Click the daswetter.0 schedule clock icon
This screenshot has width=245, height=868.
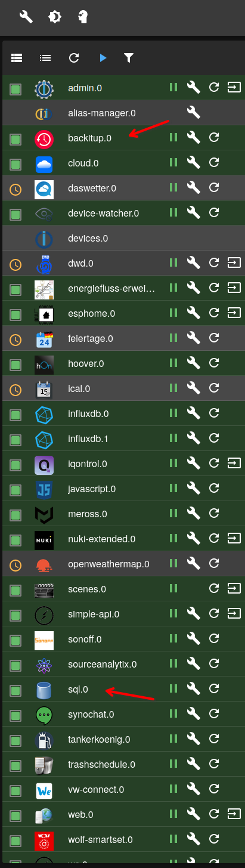pos(16,188)
